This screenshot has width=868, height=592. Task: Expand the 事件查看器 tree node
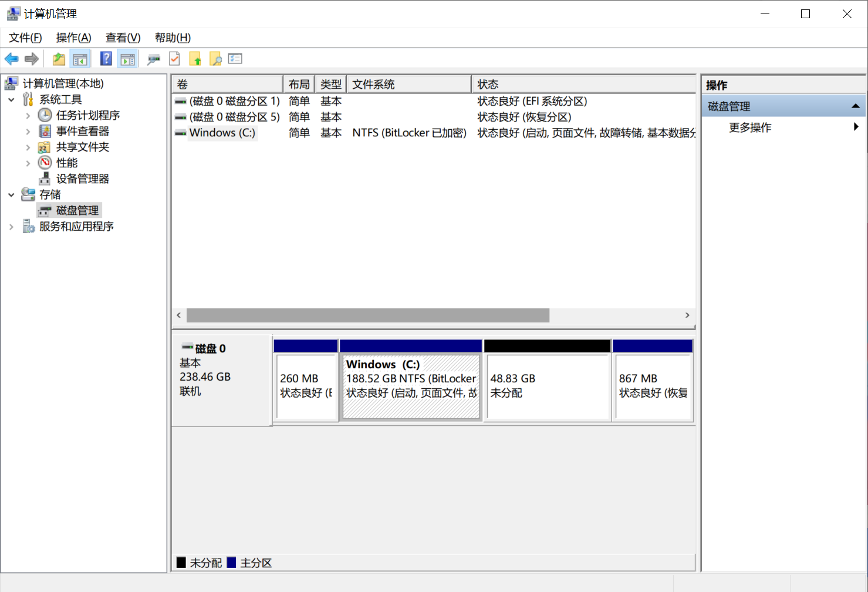tap(27, 131)
